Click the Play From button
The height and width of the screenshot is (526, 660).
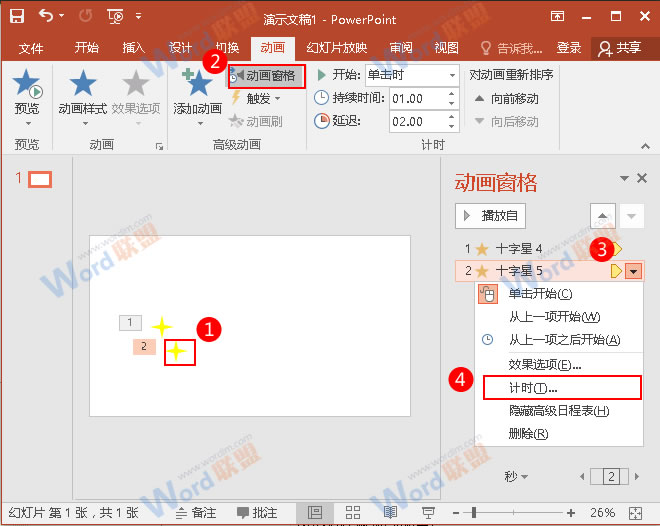coord(490,215)
